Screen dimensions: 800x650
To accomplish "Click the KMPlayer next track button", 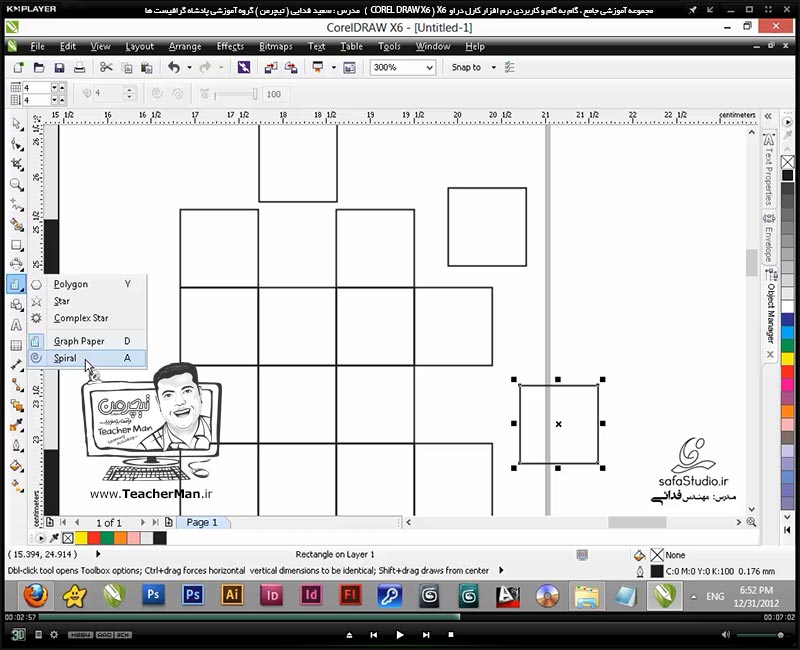I will click(426, 635).
